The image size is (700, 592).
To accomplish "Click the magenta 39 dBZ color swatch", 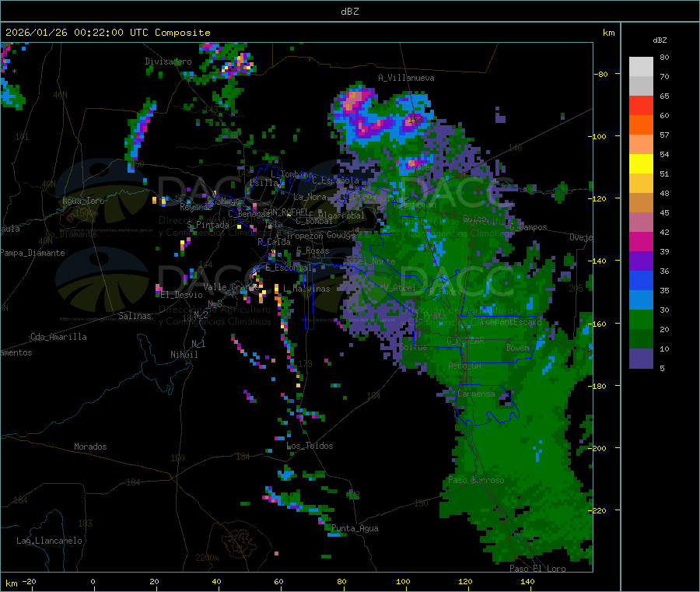I will pyautogui.click(x=641, y=241).
